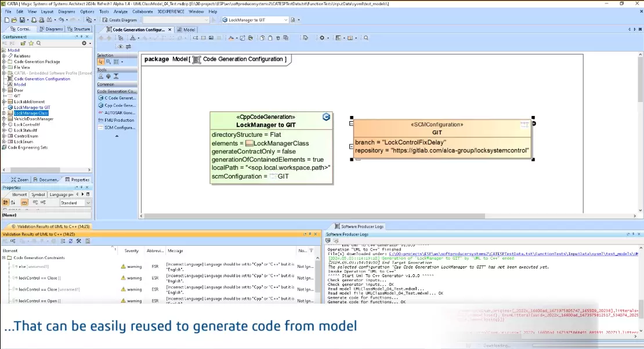
Task: Toggle the eye visibility icon in diagram toolbar
Action: point(120,46)
